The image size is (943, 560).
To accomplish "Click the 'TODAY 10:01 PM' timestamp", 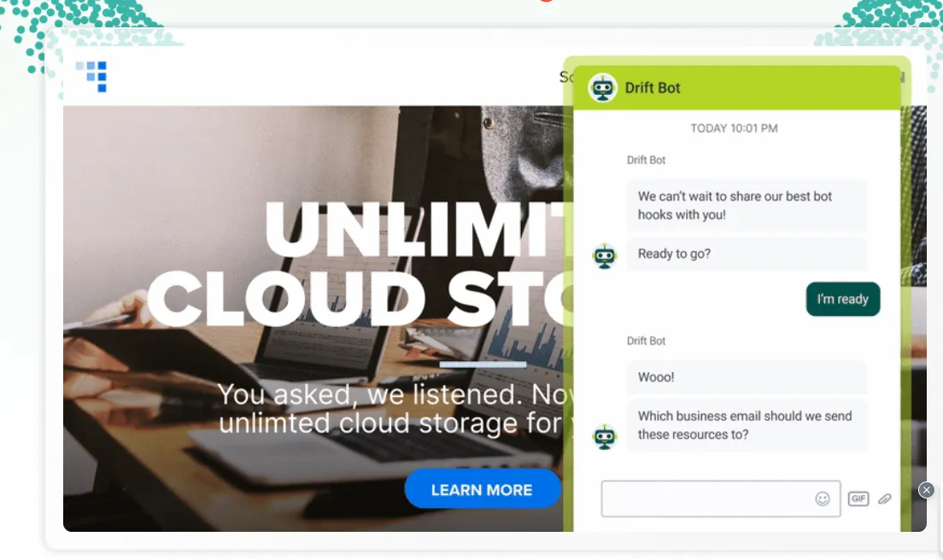I will tap(734, 129).
